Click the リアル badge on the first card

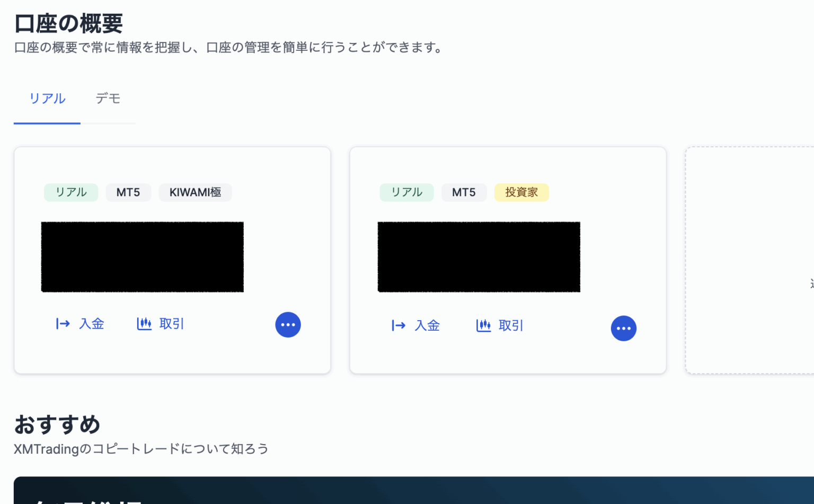[70, 192]
